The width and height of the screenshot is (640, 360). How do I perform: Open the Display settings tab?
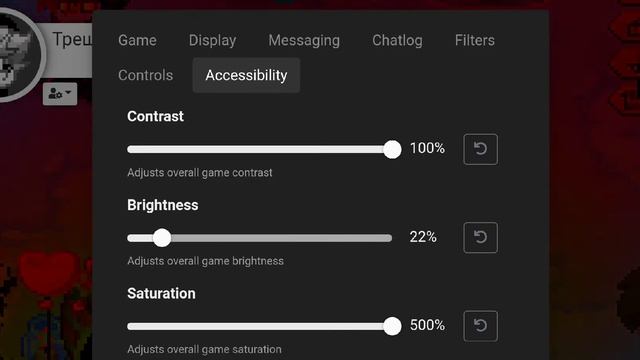(x=212, y=40)
